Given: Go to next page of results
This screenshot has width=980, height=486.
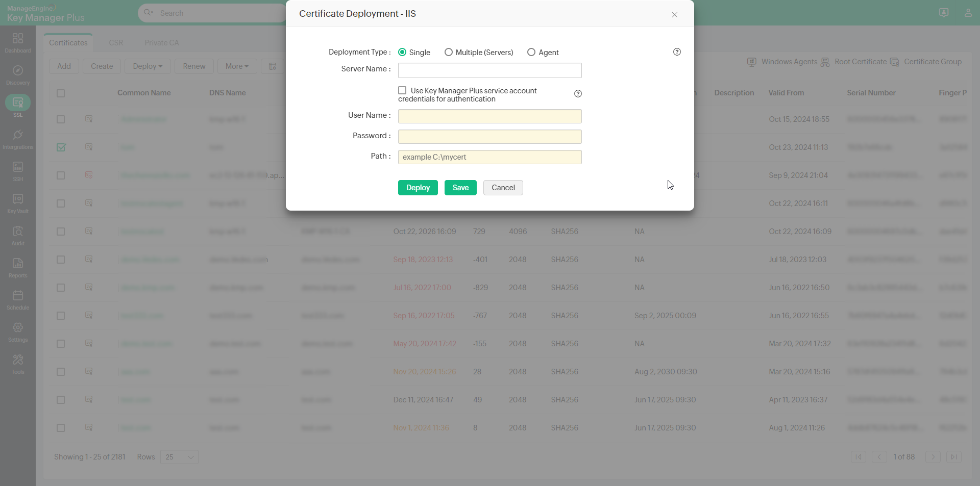Looking at the screenshot, I should (933, 457).
